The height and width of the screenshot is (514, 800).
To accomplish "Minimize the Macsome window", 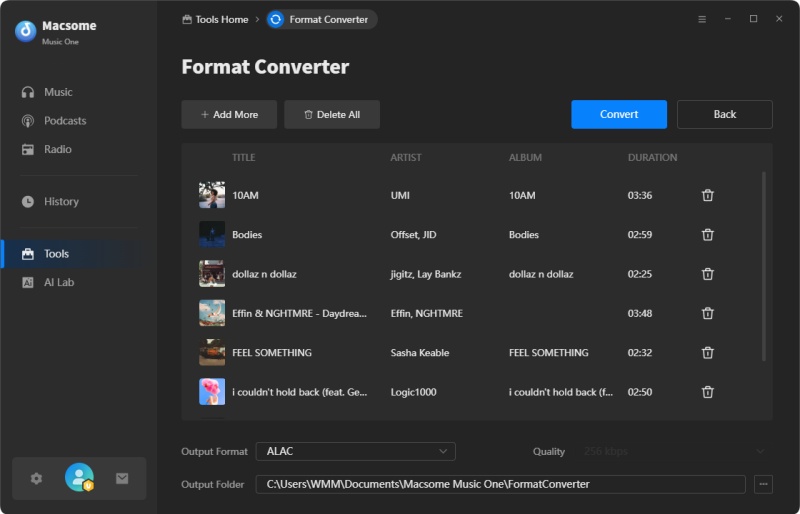I will [728, 19].
